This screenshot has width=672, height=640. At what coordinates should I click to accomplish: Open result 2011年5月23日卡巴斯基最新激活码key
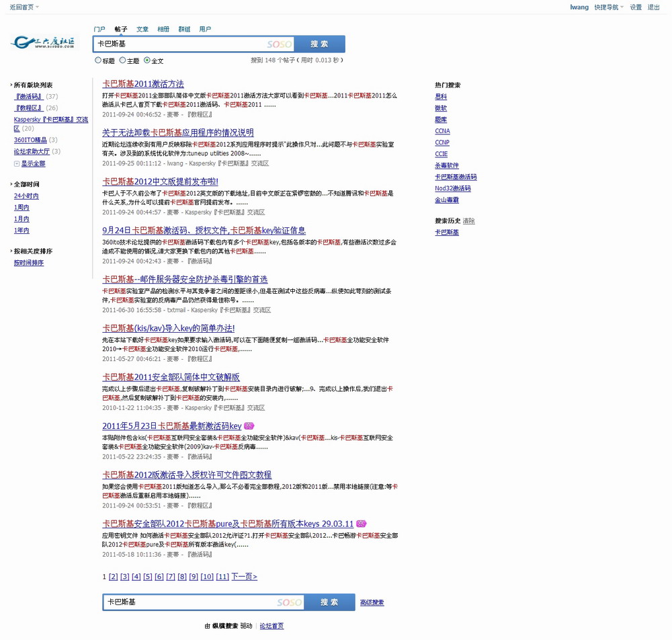[172, 426]
